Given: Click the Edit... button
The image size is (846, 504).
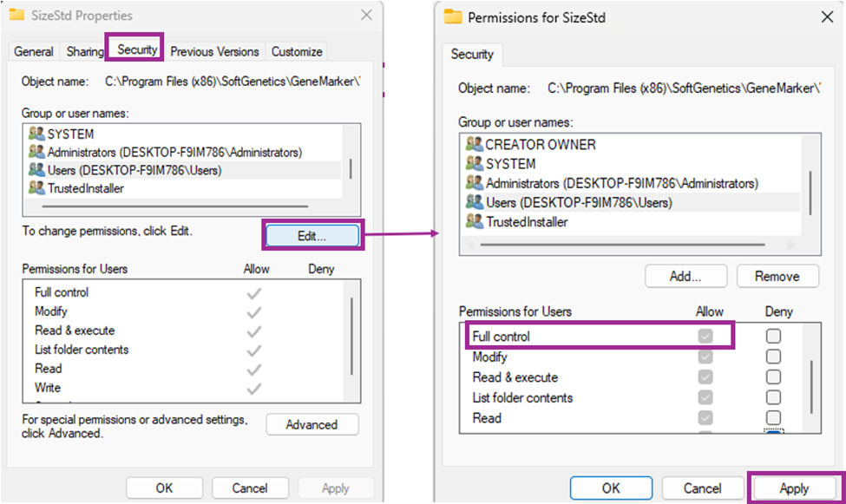Looking at the screenshot, I should (312, 235).
